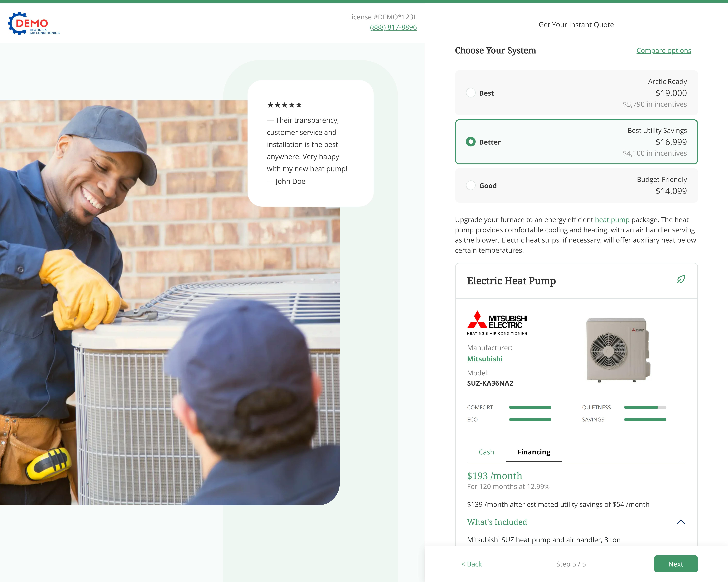
Task: Switch to the Cash tab
Action: 486,452
